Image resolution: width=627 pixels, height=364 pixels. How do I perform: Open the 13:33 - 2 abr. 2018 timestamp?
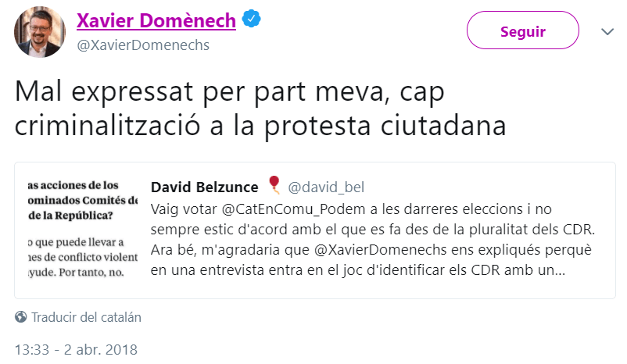point(76,348)
